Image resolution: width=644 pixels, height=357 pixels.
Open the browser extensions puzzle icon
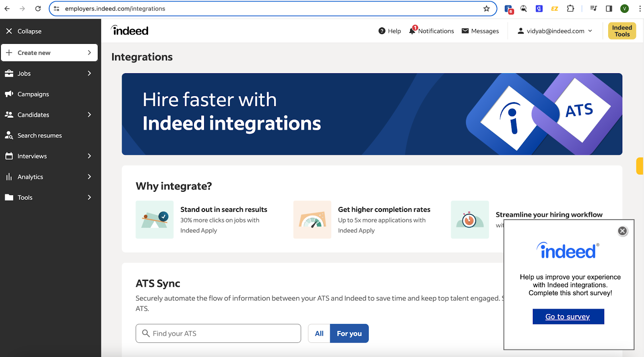[570, 8]
